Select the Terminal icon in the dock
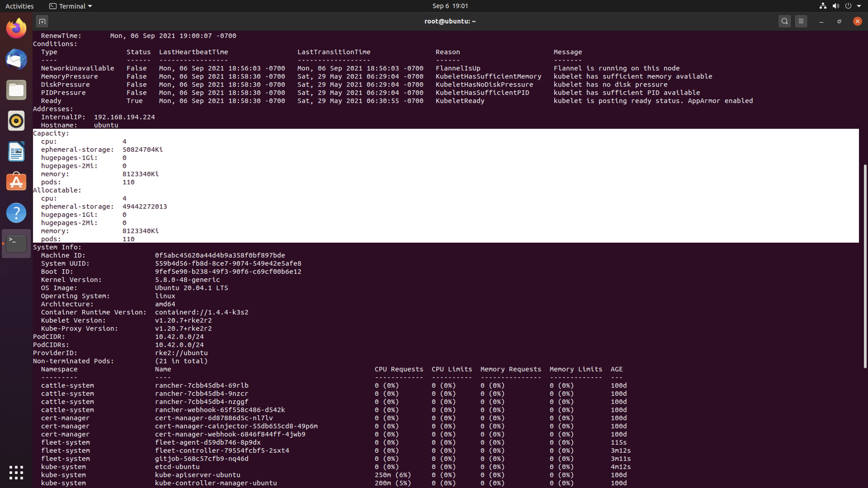 pyautogui.click(x=16, y=243)
